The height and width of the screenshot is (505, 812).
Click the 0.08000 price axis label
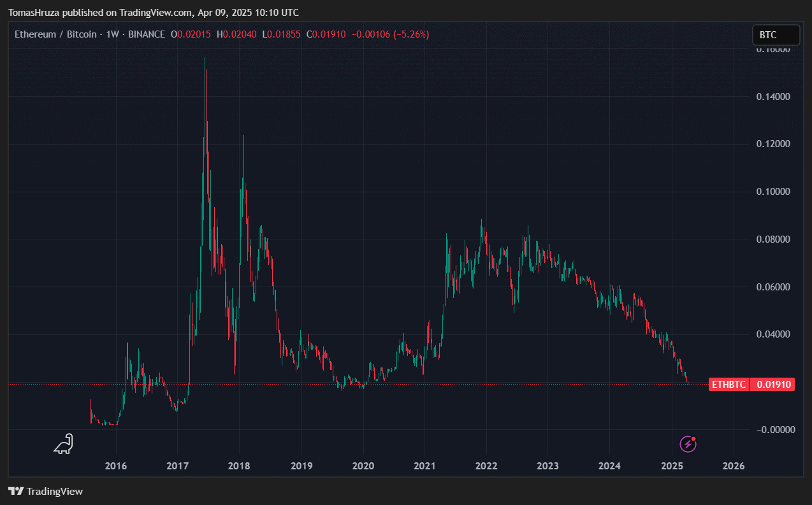click(773, 239)
